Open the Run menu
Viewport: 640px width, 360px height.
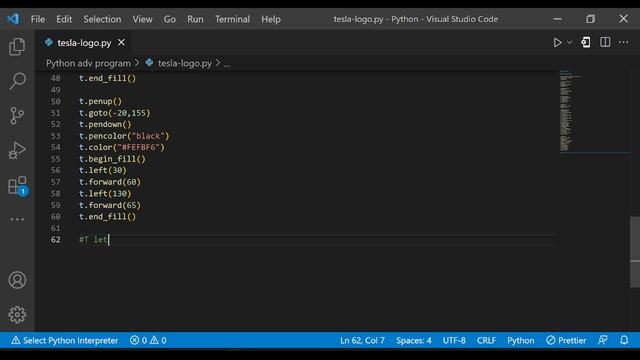[x=195, y=19]
